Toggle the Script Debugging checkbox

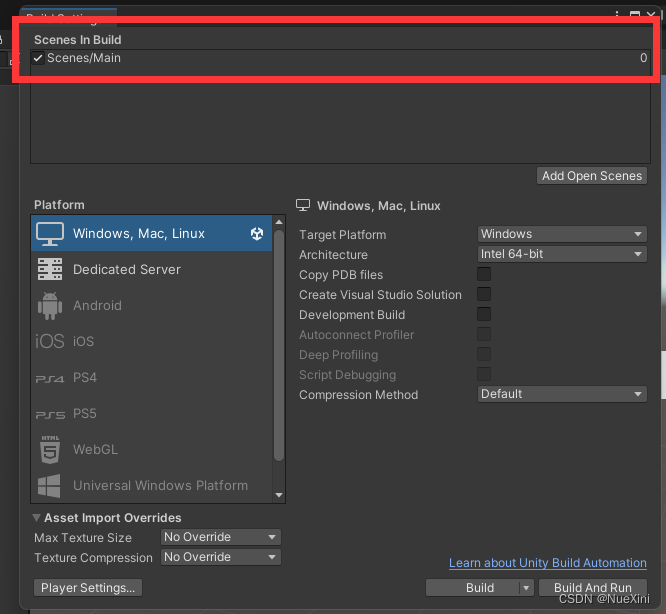pyautogui.click(x=484, y=374)
